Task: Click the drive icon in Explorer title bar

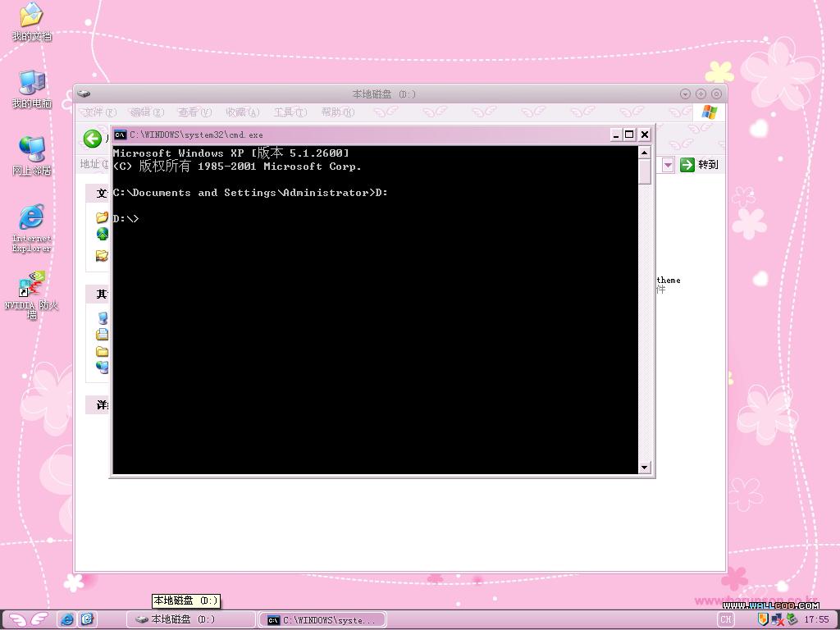Action: click(x=84, y=94)
